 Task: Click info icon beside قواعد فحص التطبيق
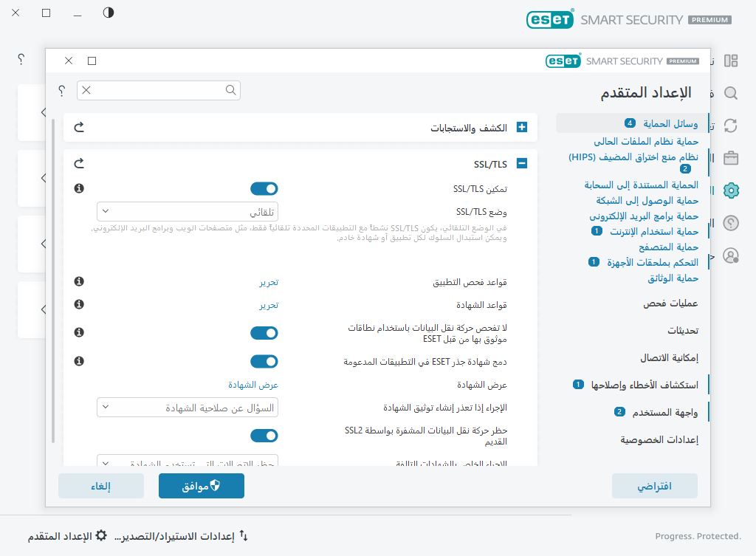80,282
